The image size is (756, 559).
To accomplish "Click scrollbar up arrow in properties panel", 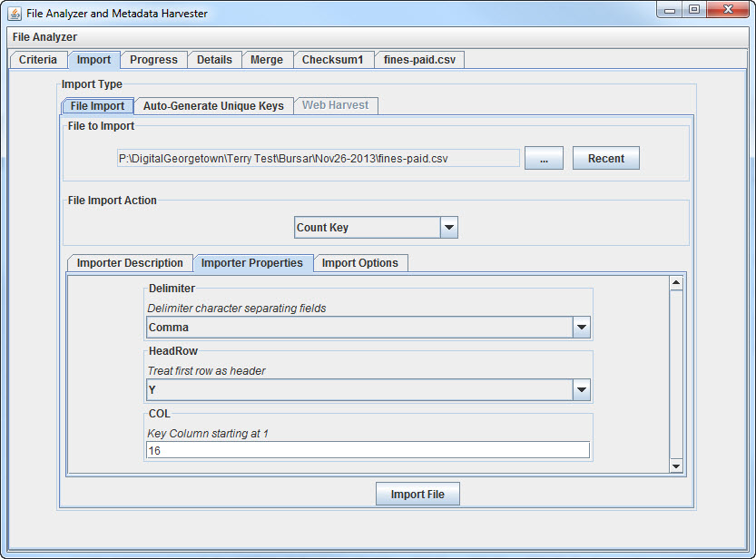I will coord(675,282).
